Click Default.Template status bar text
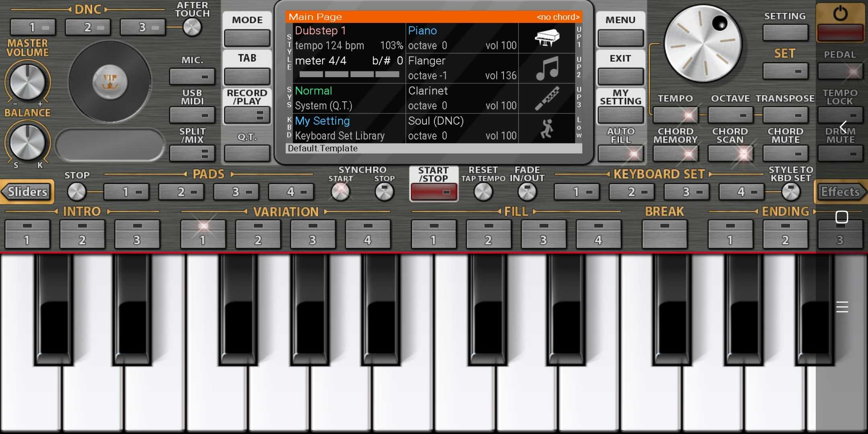This screenshot has height=434, width=868. coord(323,148)
